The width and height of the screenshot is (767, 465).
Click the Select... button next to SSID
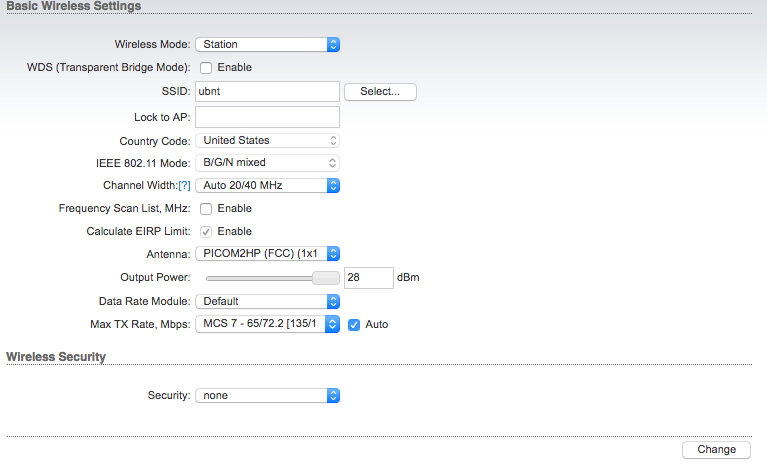point(380,91)
